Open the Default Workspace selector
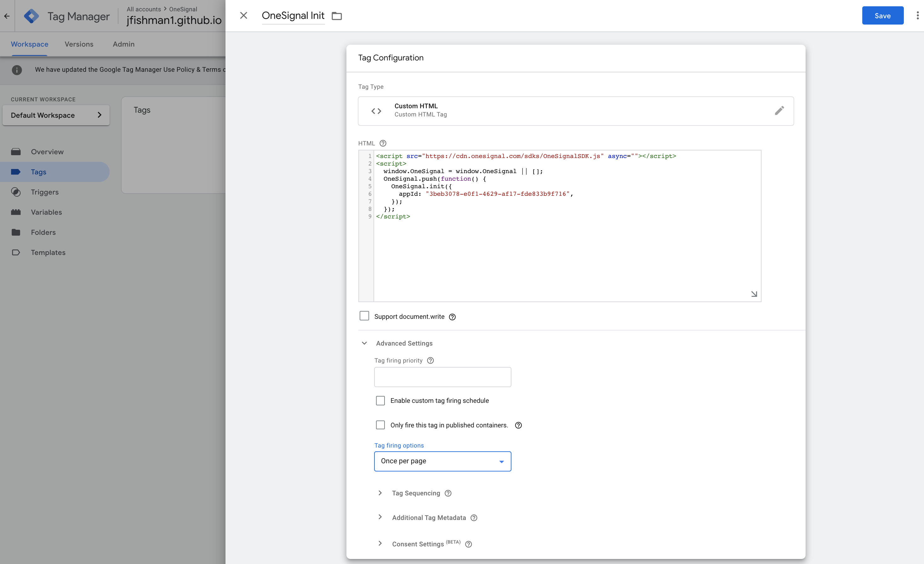Screen dimensions: 924x564 [56, 115]
